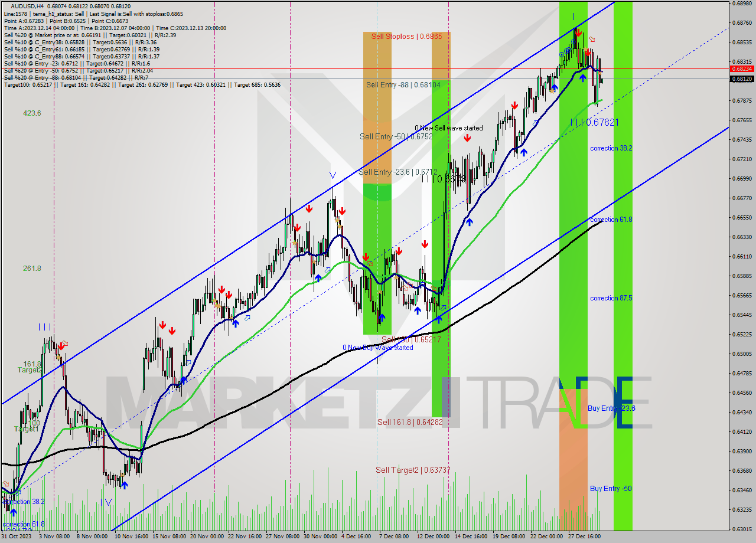Click the 423.6 Fibonacci level label
The height and width of the screenshot is (543, 756).
[x=32, y=113]
